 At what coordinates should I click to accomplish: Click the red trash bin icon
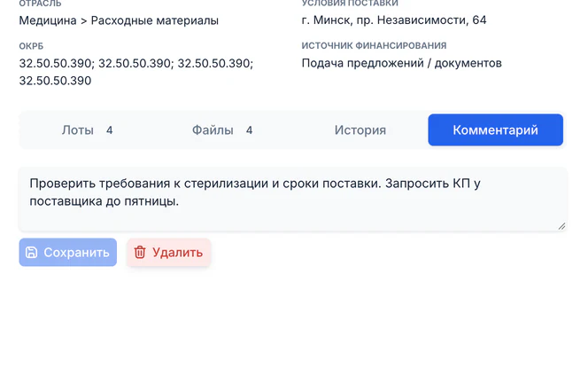pos(140,253)
